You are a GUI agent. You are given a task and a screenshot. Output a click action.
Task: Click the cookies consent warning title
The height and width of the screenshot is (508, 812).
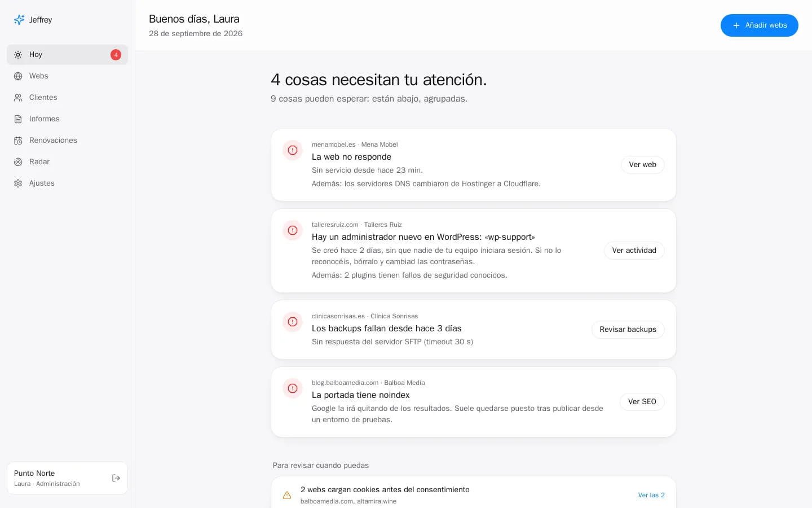click(x=385, y=489)
